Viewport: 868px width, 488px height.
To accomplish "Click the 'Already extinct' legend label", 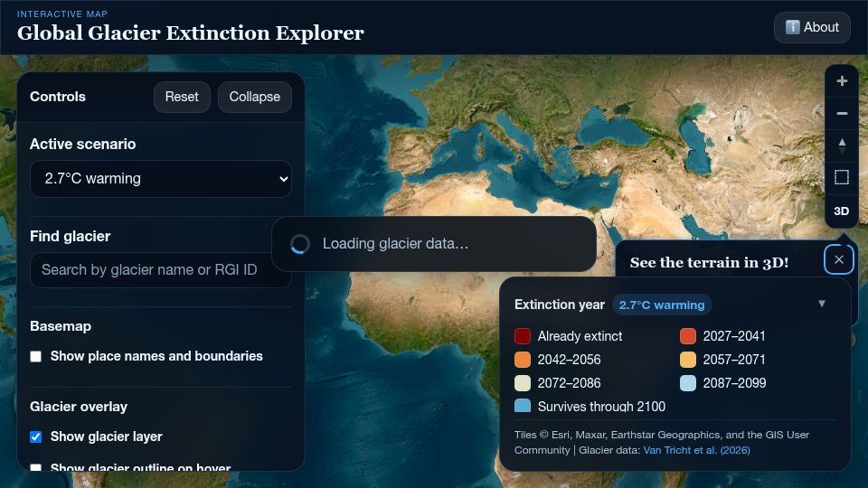I will pyautogui.click(x=580, y=336).
